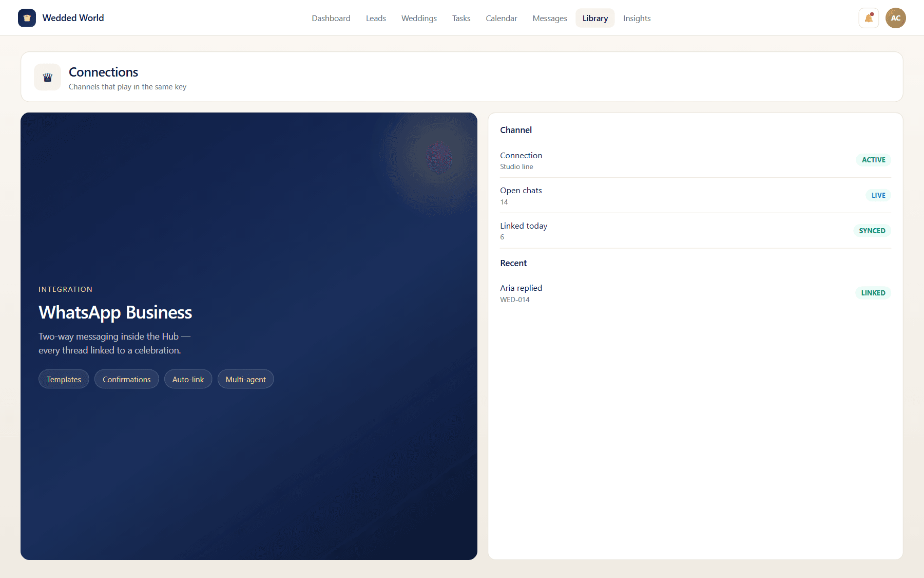
Task: Click the WED-014 reference
Action: (x=515, y=300)
